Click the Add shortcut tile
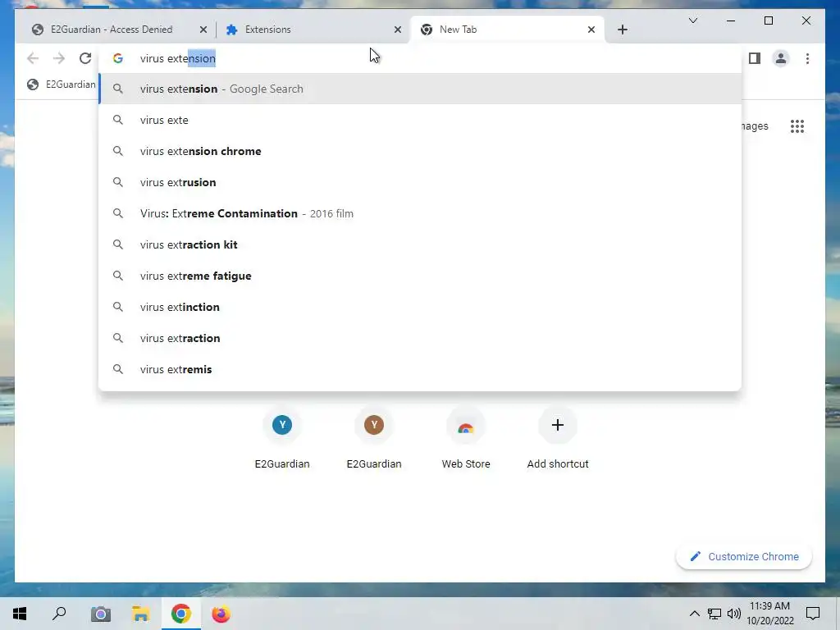Screen dimensions: 840x630 click(x=558, y=440)
